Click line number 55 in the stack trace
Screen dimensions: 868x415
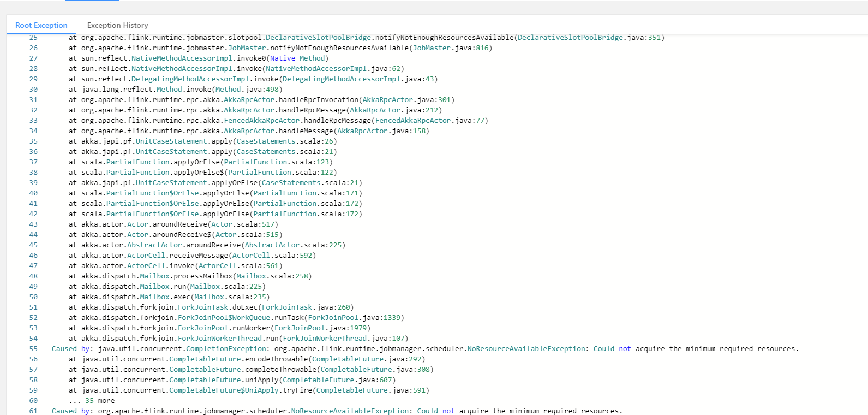pos(33,349)
